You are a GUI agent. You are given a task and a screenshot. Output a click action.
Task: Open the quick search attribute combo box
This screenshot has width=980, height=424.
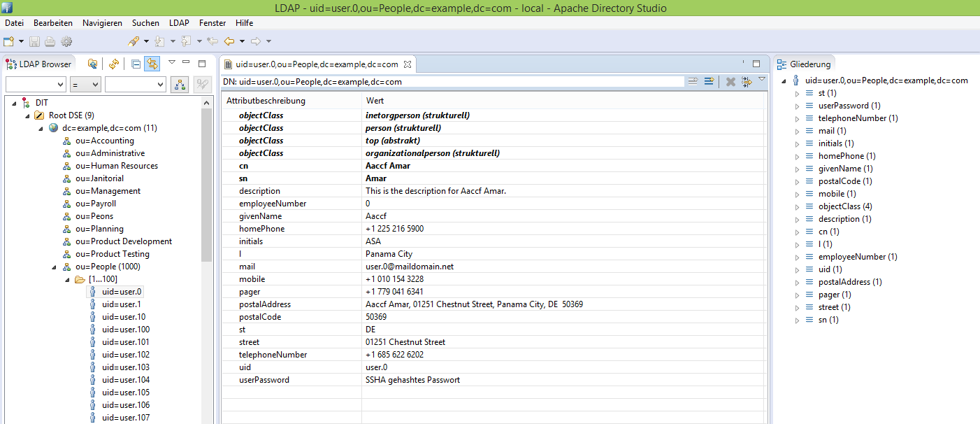(36, 85)
